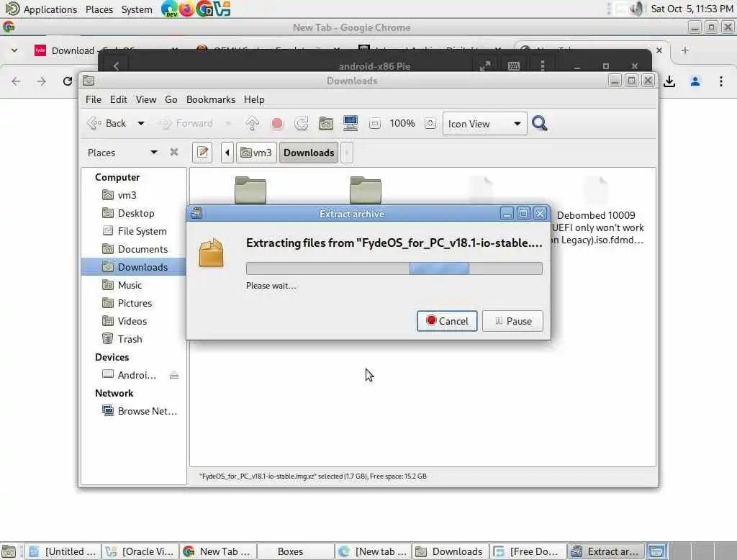The image size is (737, 560).
Task: Click show desktop icon in taskbar
Action: pos(9,551)
